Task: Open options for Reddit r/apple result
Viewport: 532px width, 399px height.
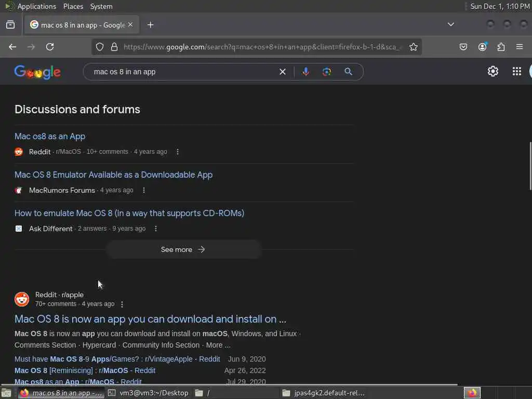Action: coord(122,304)
